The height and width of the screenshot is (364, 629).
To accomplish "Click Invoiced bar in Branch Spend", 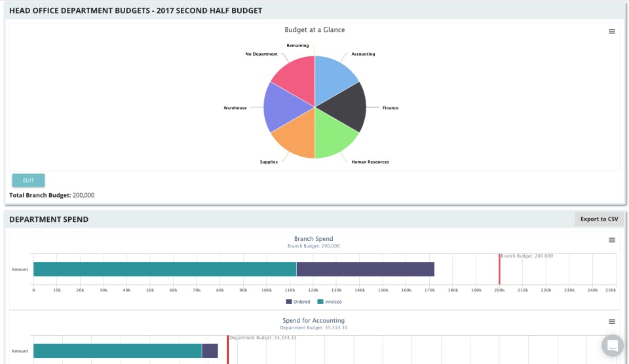I will (165, 269).
